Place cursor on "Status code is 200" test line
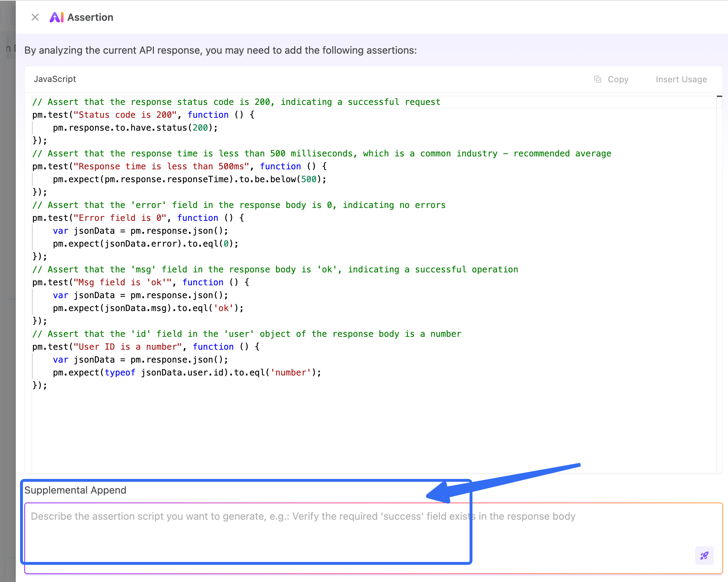 point(143,115)
